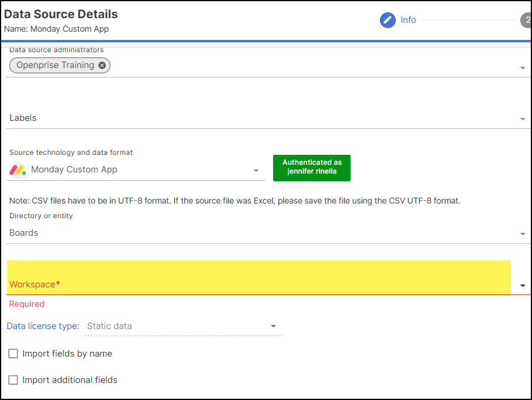
Task: Click the Data license type link
Action: tap(43, 326)
